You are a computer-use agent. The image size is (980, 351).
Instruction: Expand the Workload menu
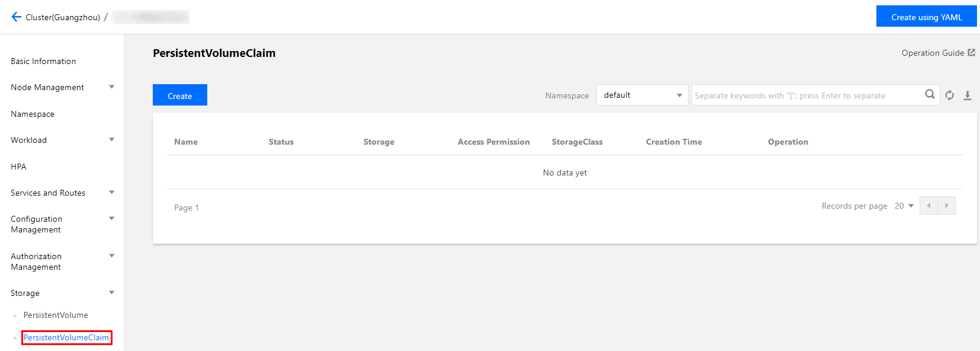(111, 140)
